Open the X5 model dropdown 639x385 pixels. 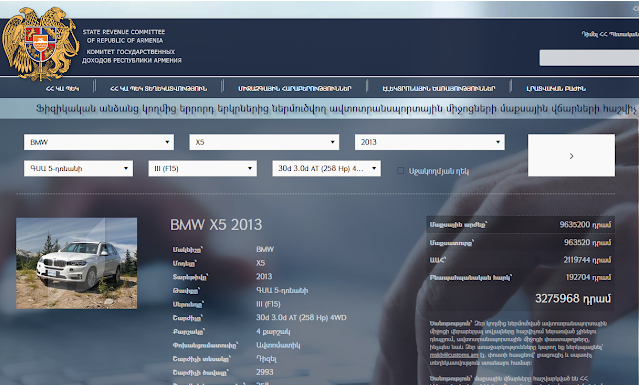[x=264, y=142]
